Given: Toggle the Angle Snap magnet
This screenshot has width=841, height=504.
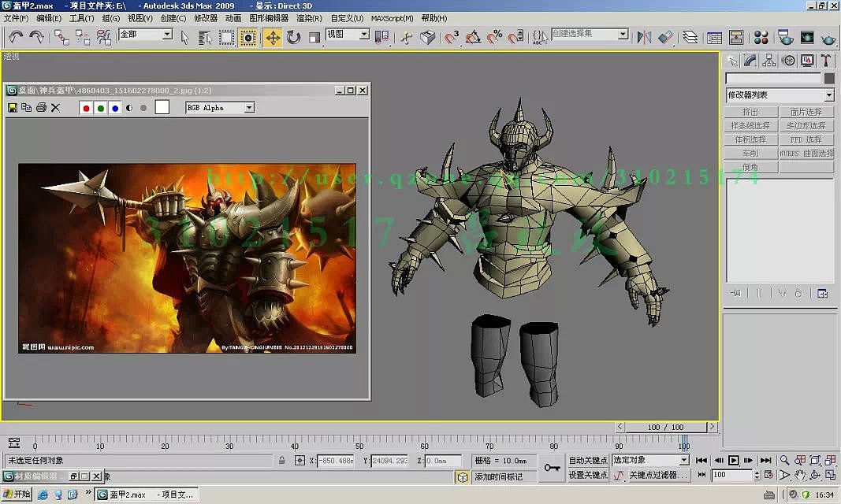Looking at the screenshot, I should click(473, 37).
